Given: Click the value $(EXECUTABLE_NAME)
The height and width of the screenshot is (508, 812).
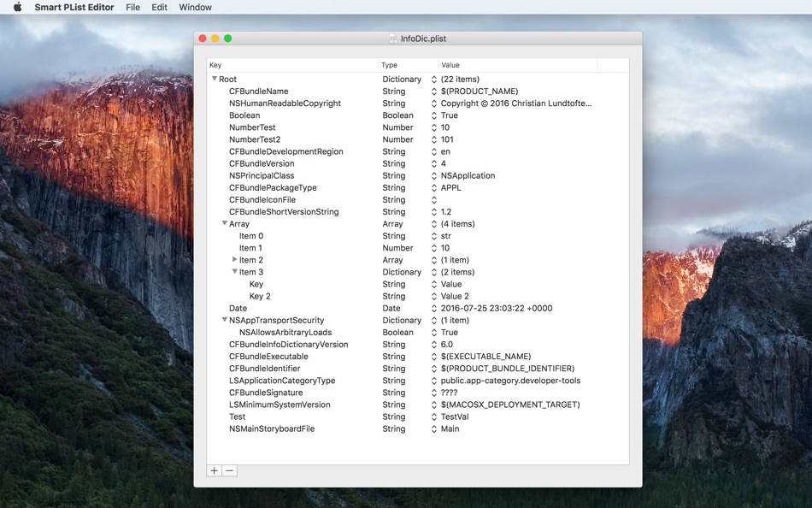Looking at the screenshot, I should 485,356.
